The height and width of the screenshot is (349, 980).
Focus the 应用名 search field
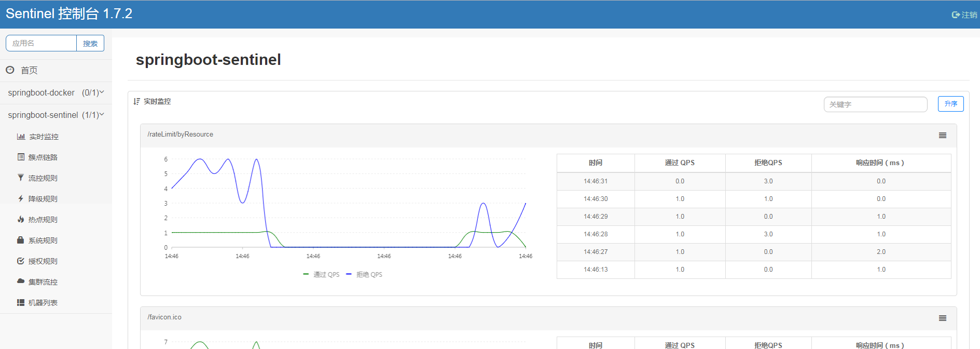click(x=41, y=43)
